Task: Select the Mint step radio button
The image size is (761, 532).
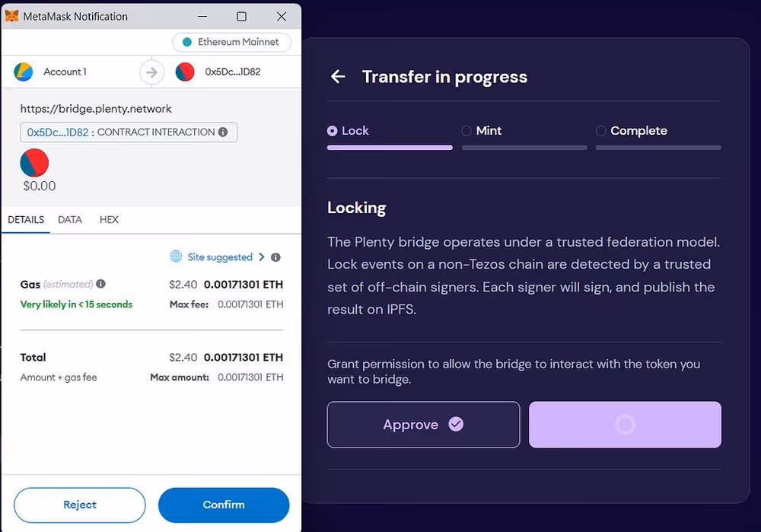Action: pyautogui.click(x=466, y=131)
